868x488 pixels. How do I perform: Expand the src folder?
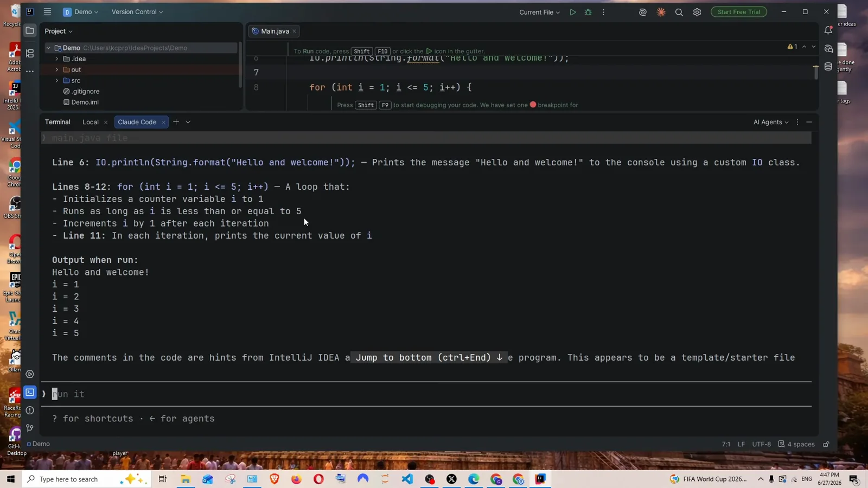(57, 80)
